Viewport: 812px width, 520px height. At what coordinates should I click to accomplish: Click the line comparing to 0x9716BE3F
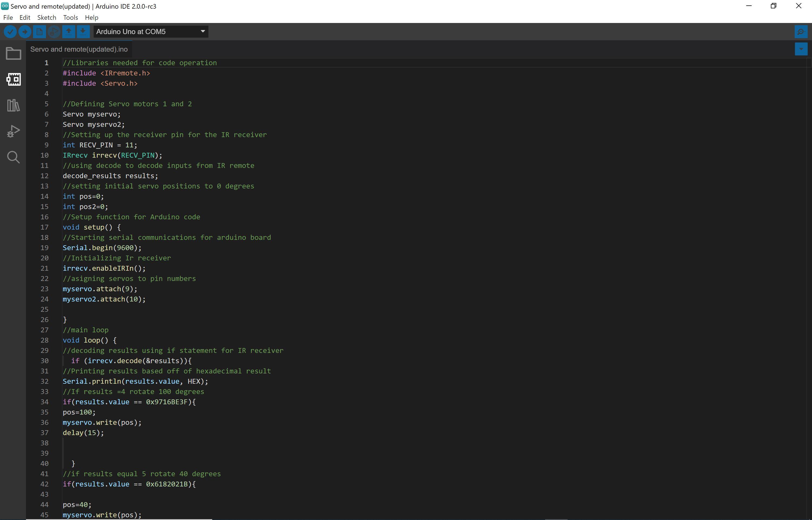[x=129, y=402]
